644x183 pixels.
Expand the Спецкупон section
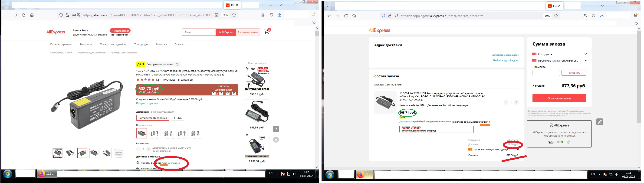(x=586, y=54)
